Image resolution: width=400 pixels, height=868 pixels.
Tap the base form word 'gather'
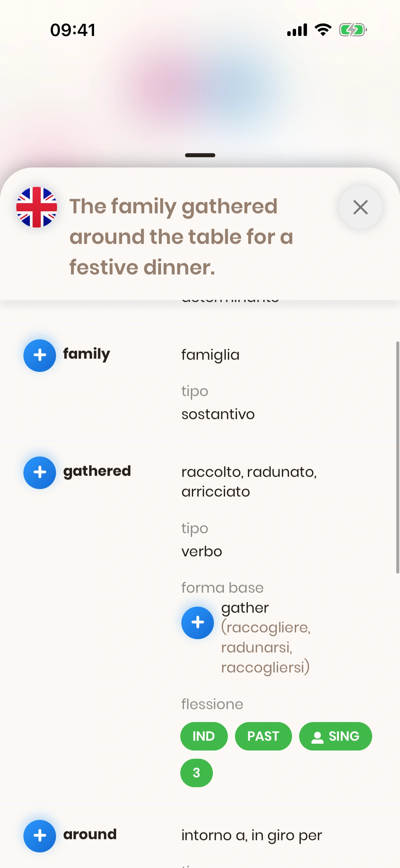(x=245, y=608)
